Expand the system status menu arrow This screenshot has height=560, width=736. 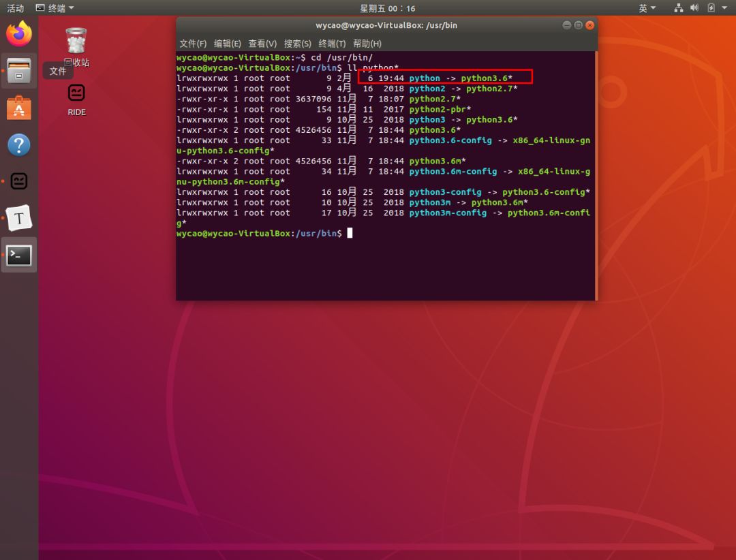point(724,7)
